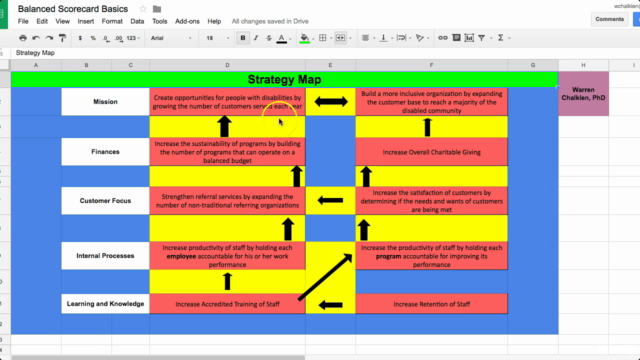
Task: Select the Increase Retention of Staff cell
Action: 431,304
